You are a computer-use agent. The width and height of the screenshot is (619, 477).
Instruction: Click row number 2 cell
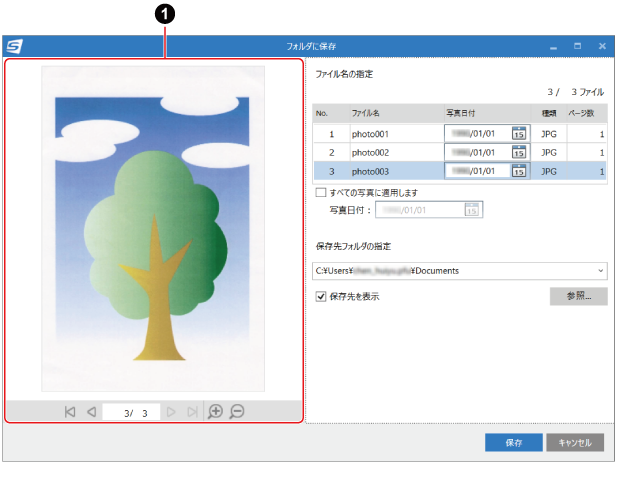point(331,152)
